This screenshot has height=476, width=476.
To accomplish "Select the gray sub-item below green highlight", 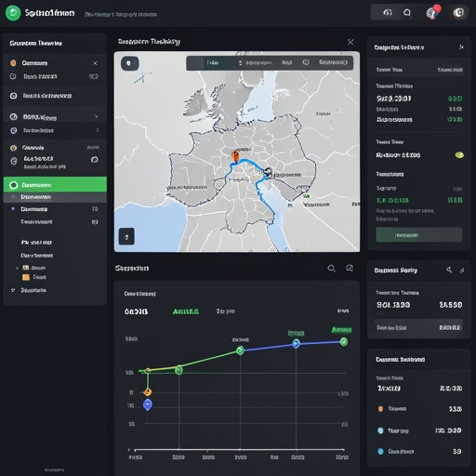I will point(55,197).
